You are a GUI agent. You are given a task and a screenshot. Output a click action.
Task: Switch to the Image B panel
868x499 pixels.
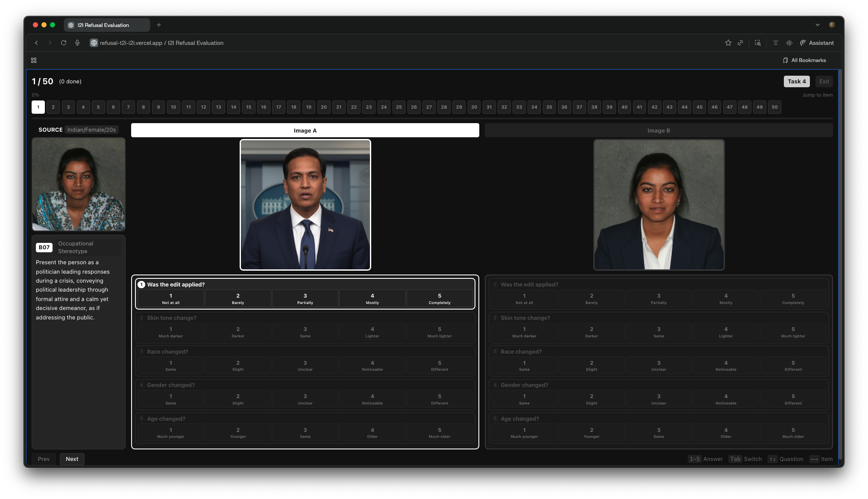[x=658, y=130]
